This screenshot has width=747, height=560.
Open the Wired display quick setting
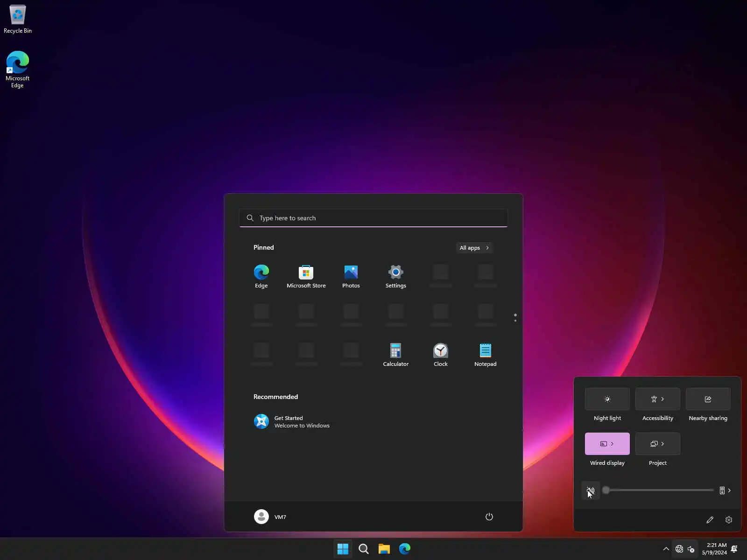[607, 444]
